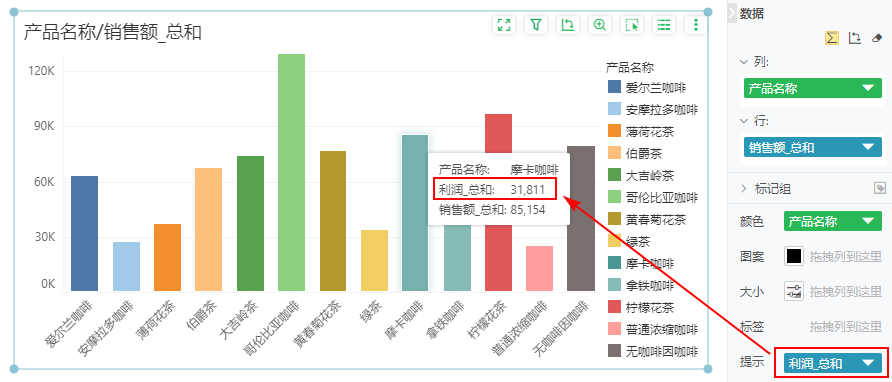
Task: Select 拿铁咖啡 in the legend
Action: click(x=650, y=285)
